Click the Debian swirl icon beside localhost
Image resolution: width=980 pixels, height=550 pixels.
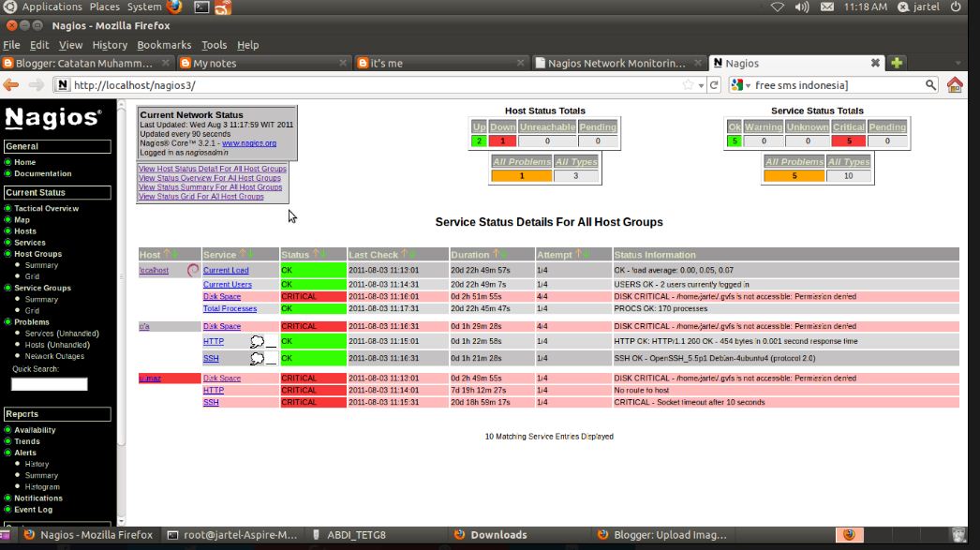(193, 270)
